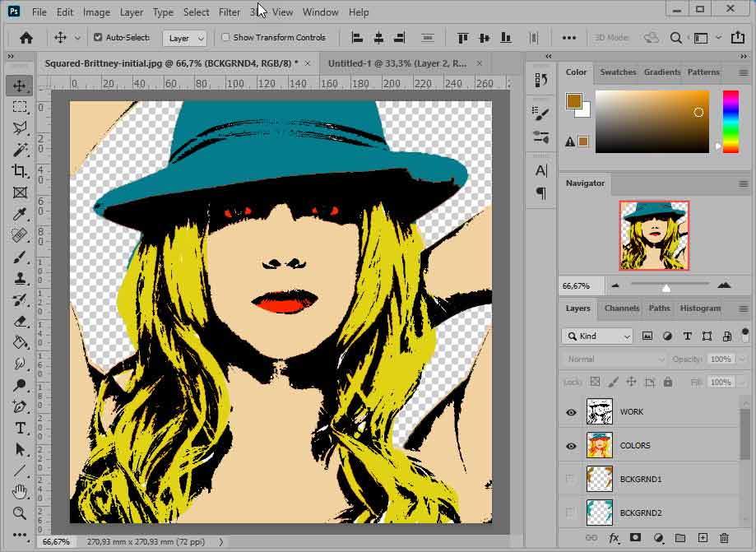The width and height of the screenshot is (756, 552).
Task: Select the Eraser tool
Action: [x=19, y=321]
